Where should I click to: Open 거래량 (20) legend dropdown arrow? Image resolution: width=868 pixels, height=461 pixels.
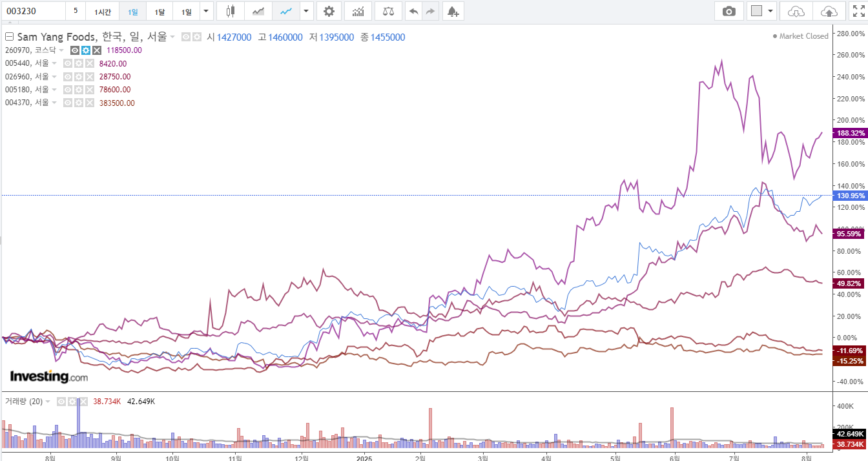[x=48, y=402]
